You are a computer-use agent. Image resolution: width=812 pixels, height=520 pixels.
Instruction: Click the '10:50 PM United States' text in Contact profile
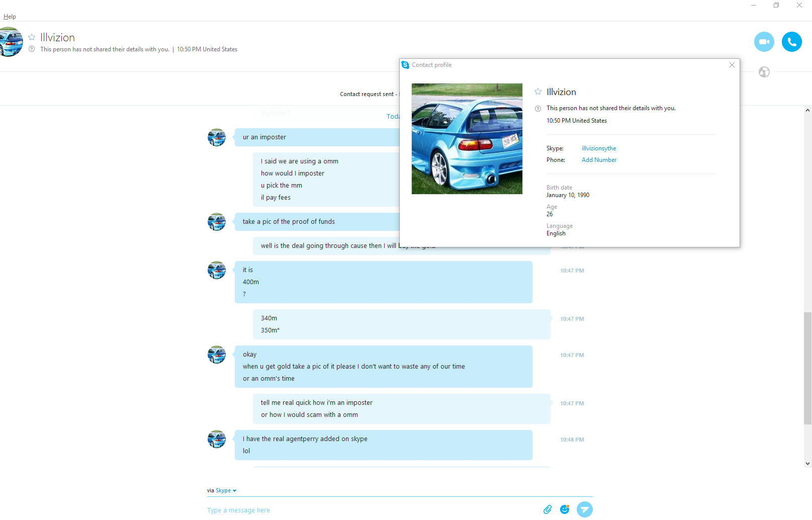(x=577, y=121)
